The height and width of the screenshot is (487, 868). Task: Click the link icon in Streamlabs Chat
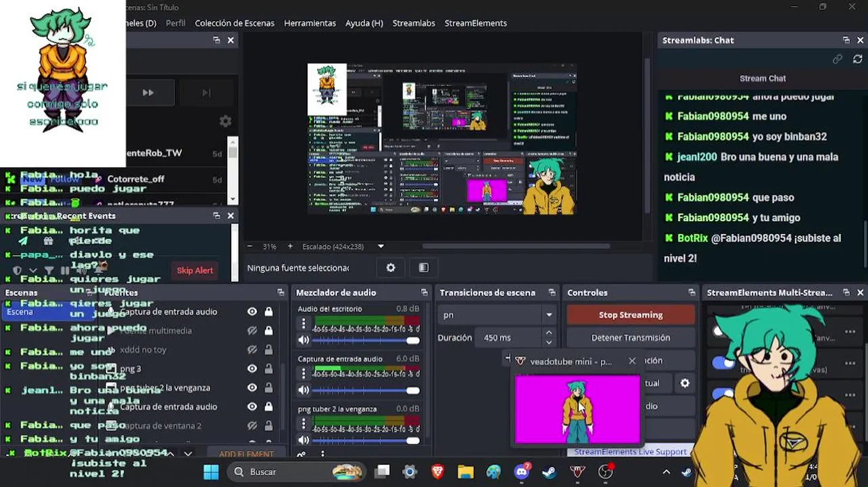(838, 60)
